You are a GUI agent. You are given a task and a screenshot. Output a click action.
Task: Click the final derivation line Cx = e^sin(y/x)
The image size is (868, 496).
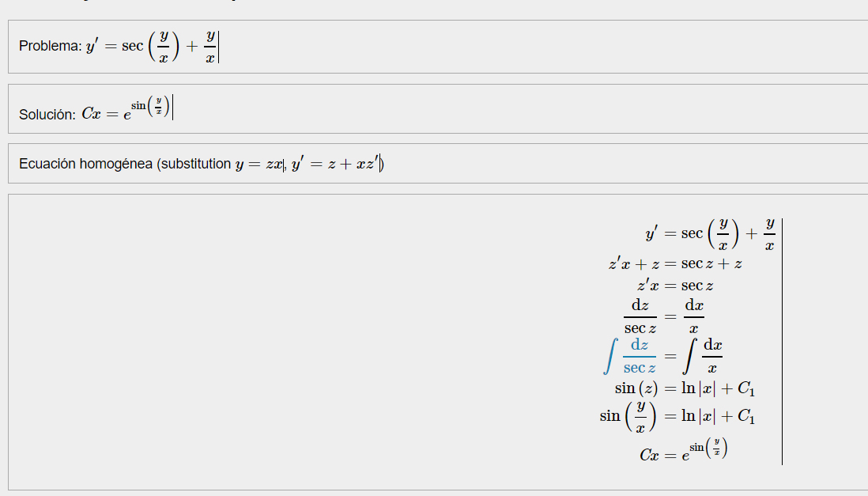pyautogui.click(x=684, y=452)
